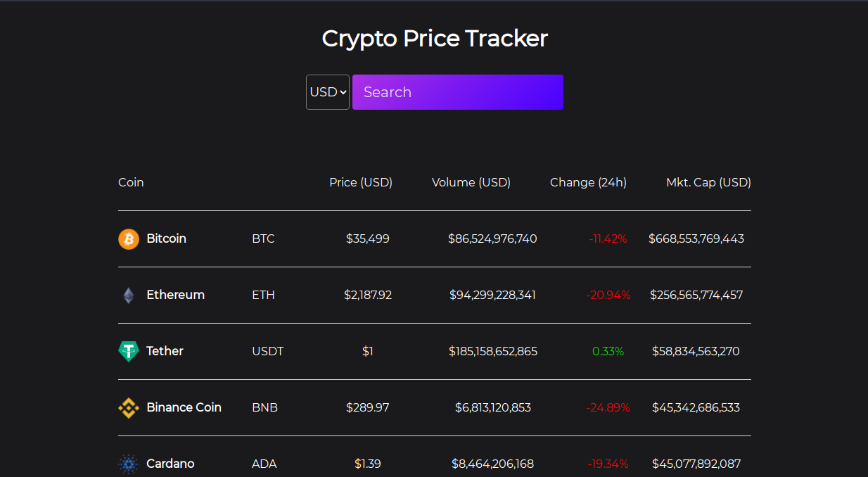Image resolution: width=868 pixels, height=477 pixels.
Task: Click inside the Search field
Action: pyautogui.click(x=457, y=91)
